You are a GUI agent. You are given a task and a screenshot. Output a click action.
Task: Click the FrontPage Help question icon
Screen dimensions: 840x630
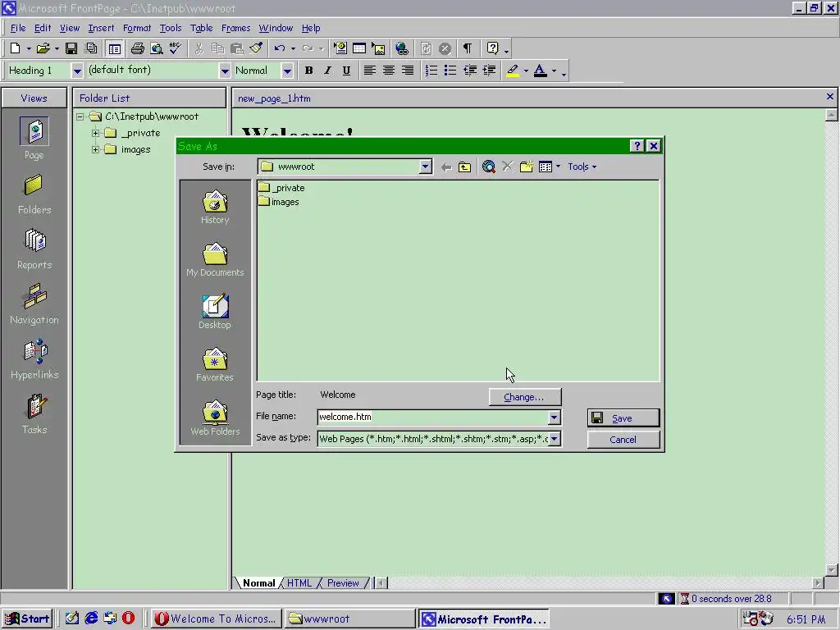click(x=492, y=48)
